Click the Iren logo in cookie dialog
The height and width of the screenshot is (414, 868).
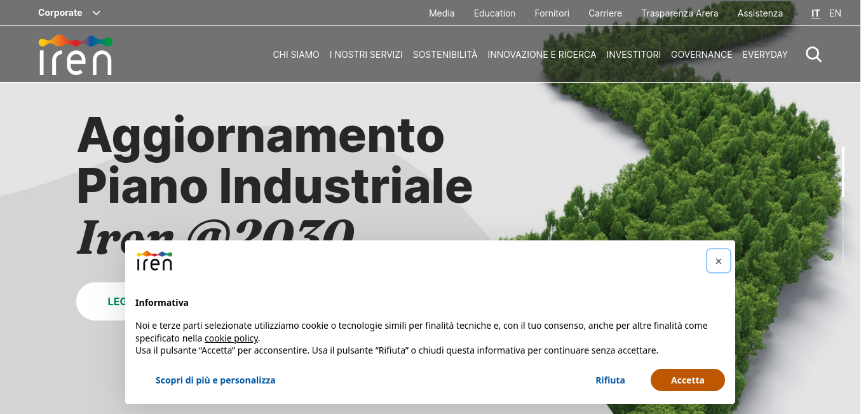click(x=154, y=261)
